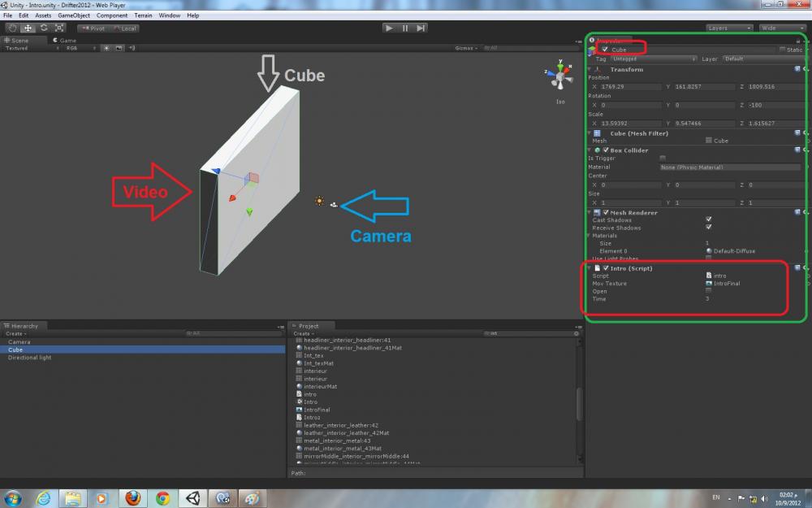This screenshot has height=508, width=812.
Task: Disable the Box Collider component checkbox
Action: [606, 150]
